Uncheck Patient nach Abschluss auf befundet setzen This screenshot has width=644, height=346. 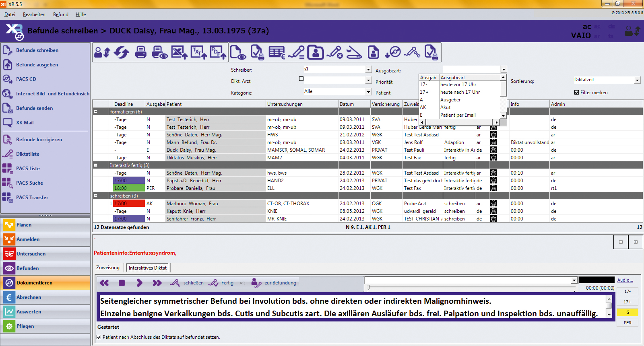[x=99, y=337]
